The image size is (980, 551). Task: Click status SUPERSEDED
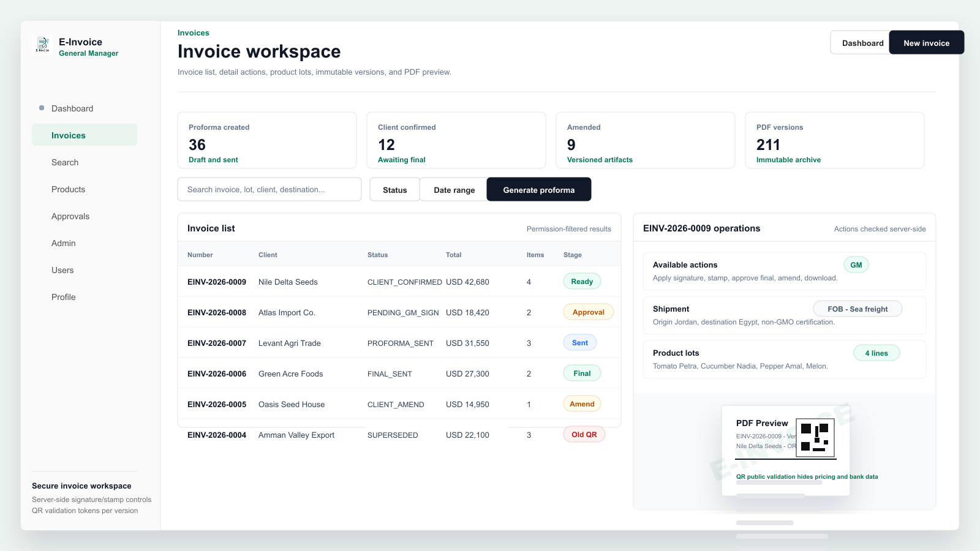(393, 435)
